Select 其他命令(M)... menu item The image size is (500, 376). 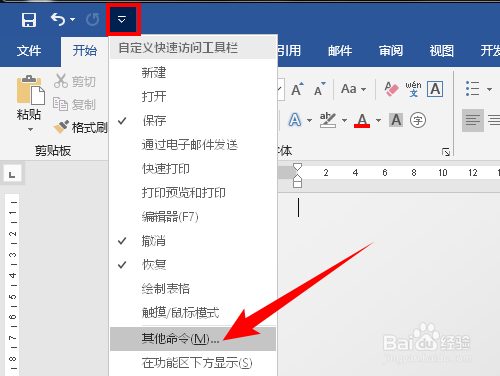193,339
